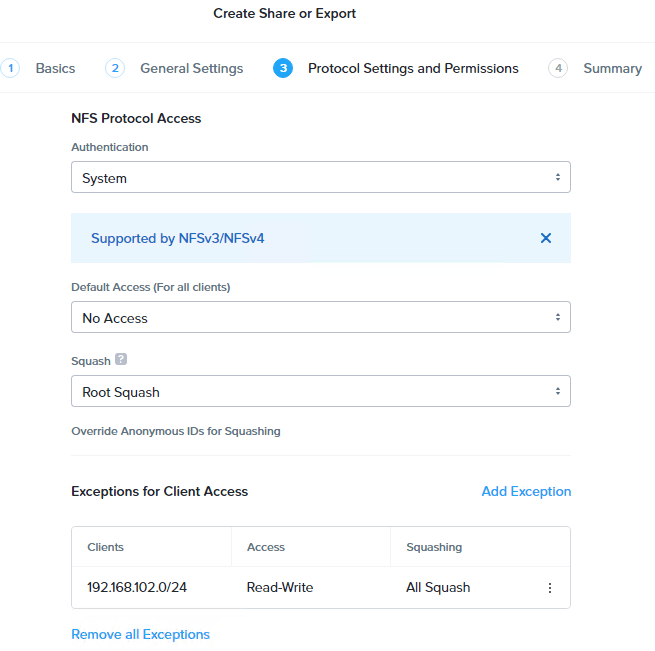Click the Clients column header
Image resolution: width=655 pixels, height=651 pixels.
(106, 547)
